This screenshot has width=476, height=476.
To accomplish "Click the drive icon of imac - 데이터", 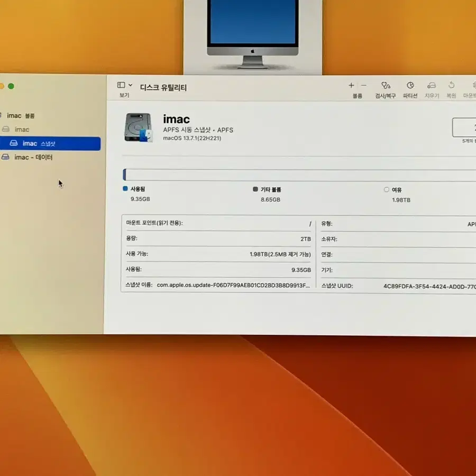I will tap(5, 157).
